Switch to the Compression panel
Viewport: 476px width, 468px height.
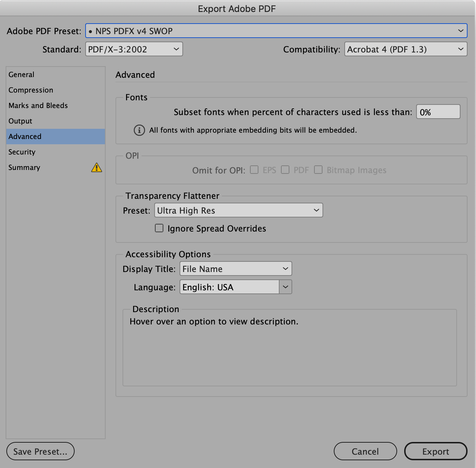[31, 90]
